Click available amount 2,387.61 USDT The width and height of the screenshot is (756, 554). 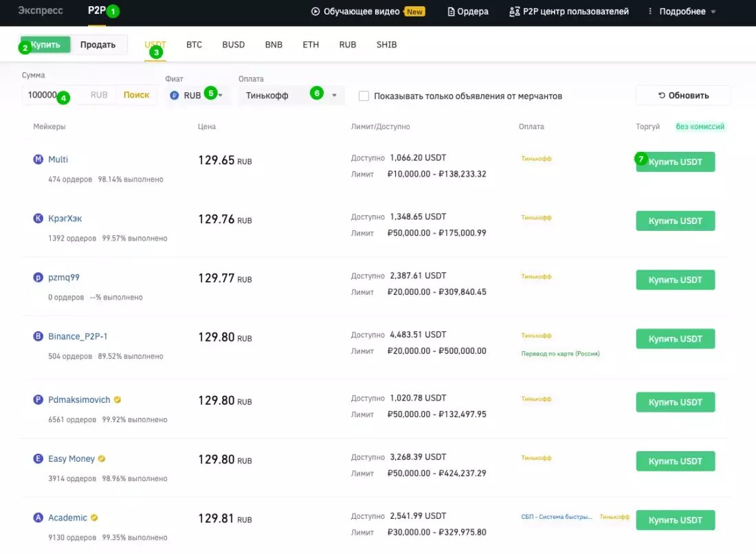418,276
